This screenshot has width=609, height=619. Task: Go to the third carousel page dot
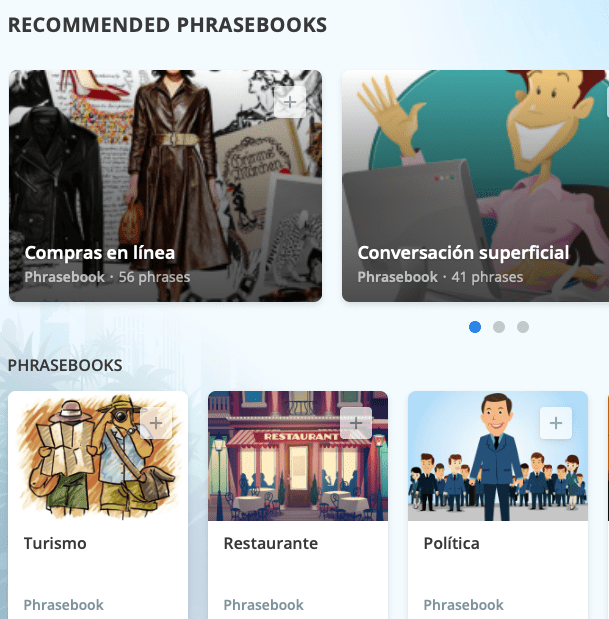(x=523, y=327)
